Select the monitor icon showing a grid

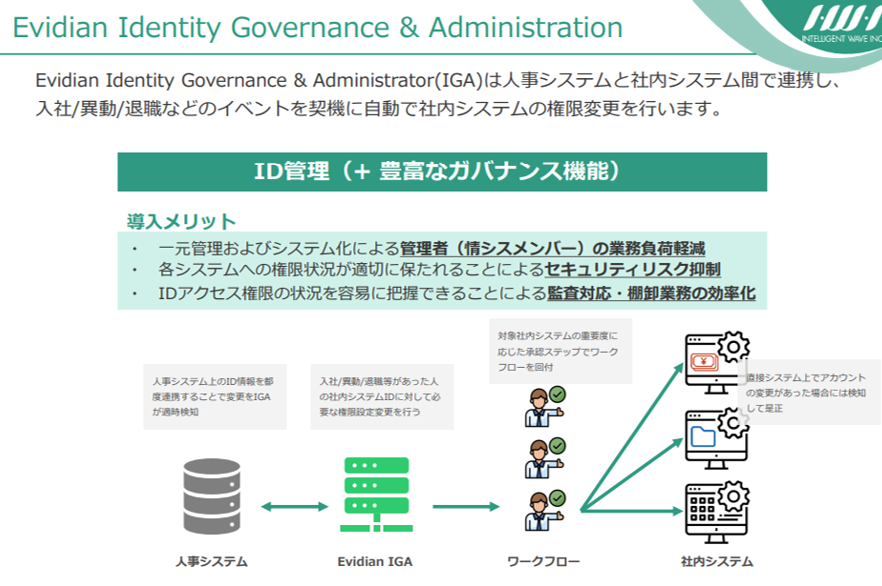coord(717,512)
